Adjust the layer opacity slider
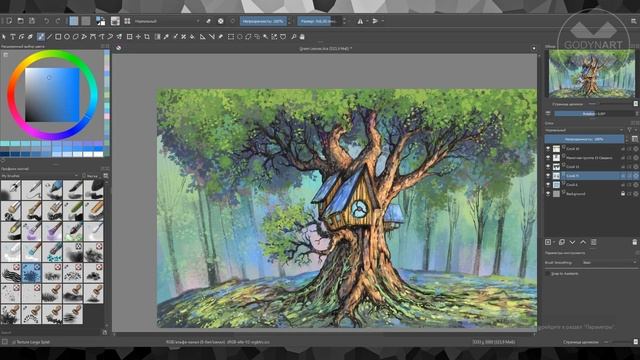640x360 pixels. pos(584,139)
